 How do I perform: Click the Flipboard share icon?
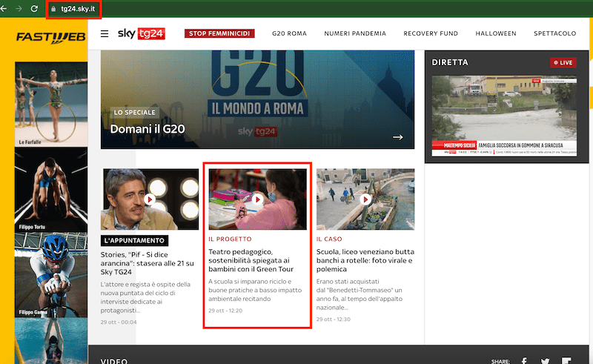click(x=566, y=360)
